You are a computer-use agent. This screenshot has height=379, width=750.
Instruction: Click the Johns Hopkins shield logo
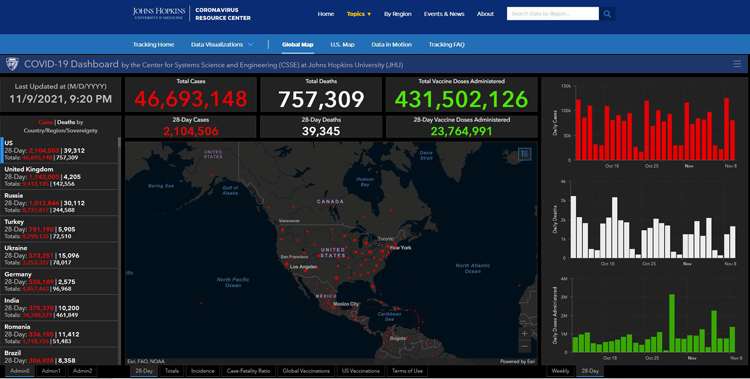pyautogui.click(x=12, y=64)
